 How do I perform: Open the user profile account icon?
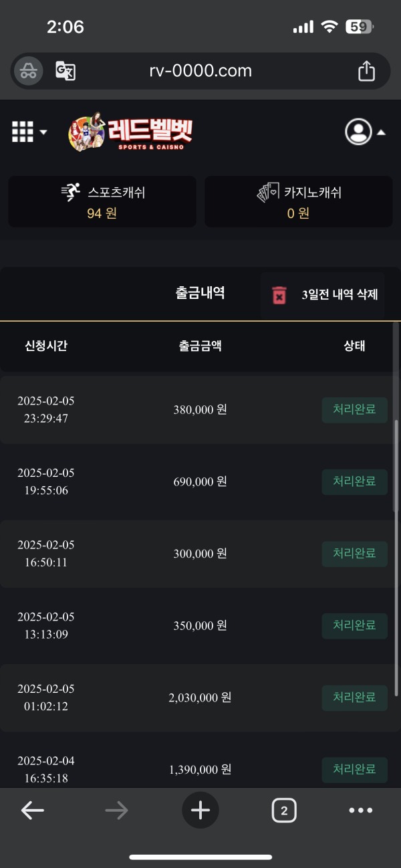tap(359, 131)
